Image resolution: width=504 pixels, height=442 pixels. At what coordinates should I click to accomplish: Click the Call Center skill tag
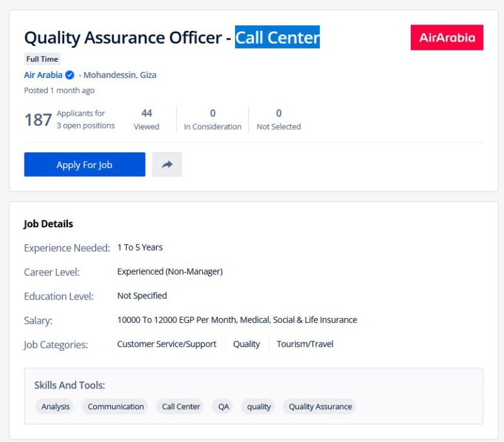point(181,406)
